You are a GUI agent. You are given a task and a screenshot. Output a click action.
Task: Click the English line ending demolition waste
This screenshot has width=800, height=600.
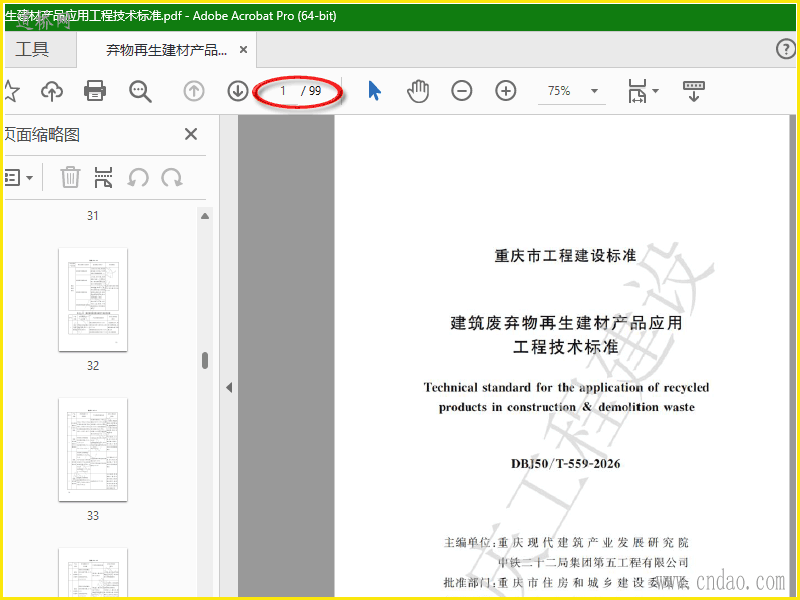[x=566, y=407]
